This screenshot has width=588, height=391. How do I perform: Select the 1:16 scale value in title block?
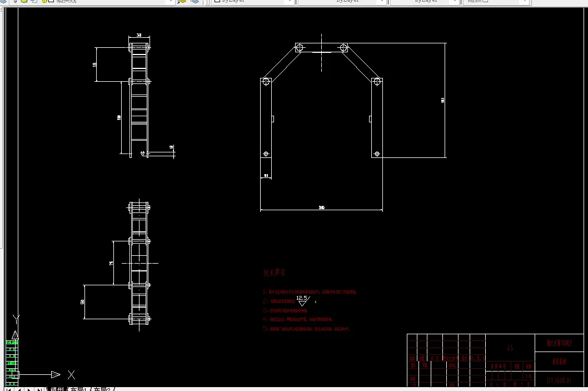pyautogui.click(x=529, y=376)
